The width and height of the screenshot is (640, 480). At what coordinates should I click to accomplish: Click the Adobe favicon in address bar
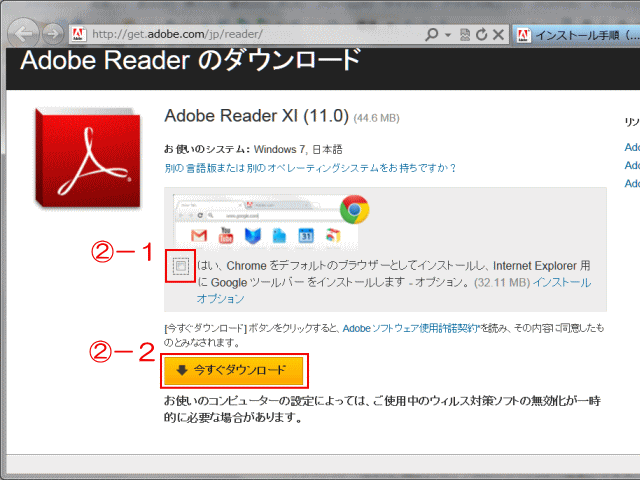[x=78, y=34]
